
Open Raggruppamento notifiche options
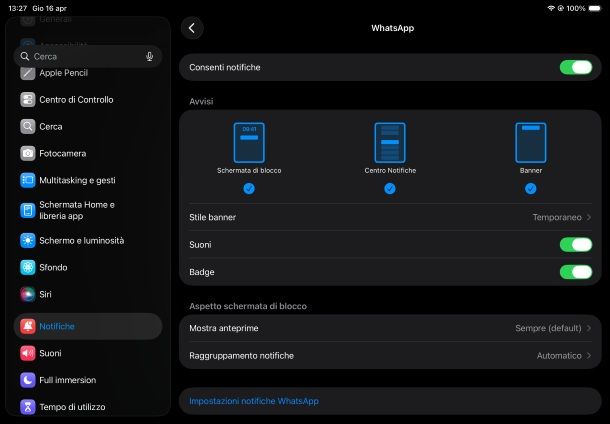390,355
